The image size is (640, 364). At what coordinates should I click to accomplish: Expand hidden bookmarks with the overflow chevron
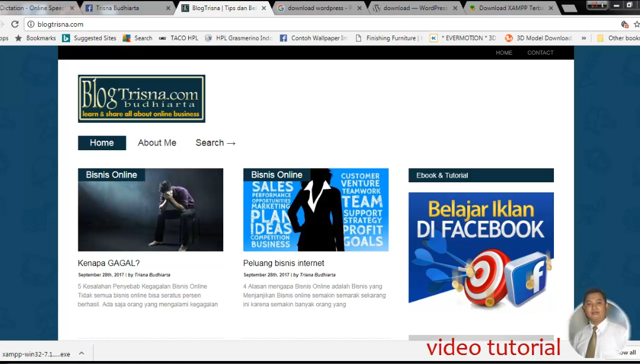tap(584, 38)
